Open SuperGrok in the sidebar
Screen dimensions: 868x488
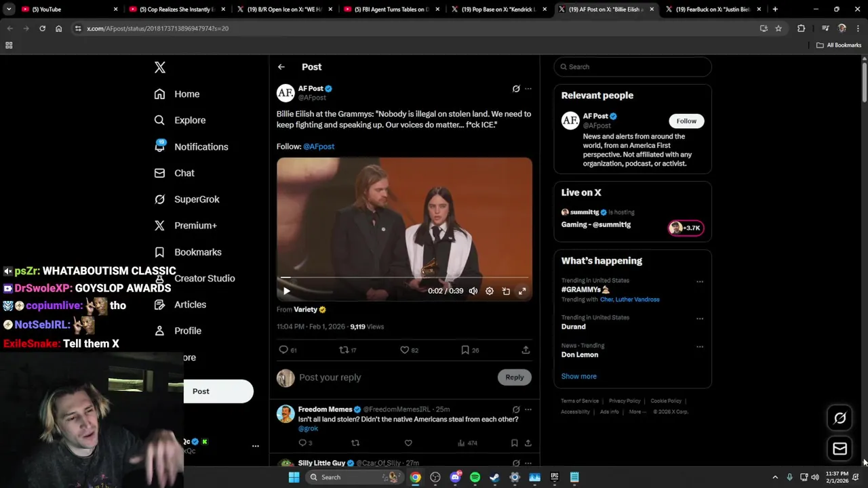(x=186, y=199)
